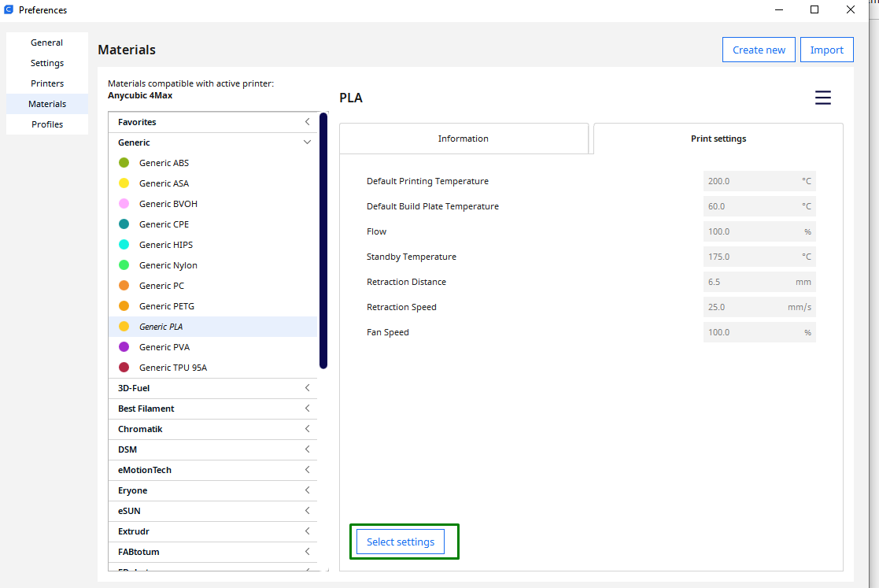Screen dimensions: 879x588
Task: Click the Create new material button
Action: [x=759, y=50]
